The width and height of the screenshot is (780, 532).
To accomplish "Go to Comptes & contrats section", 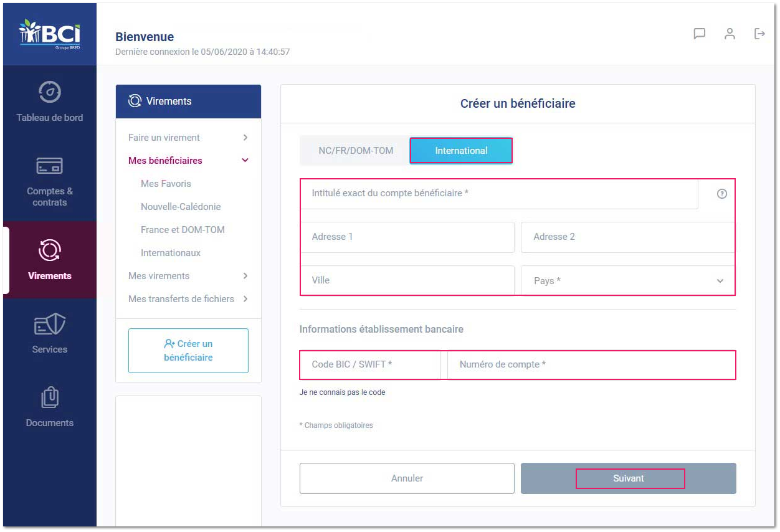I will point(50,181).
